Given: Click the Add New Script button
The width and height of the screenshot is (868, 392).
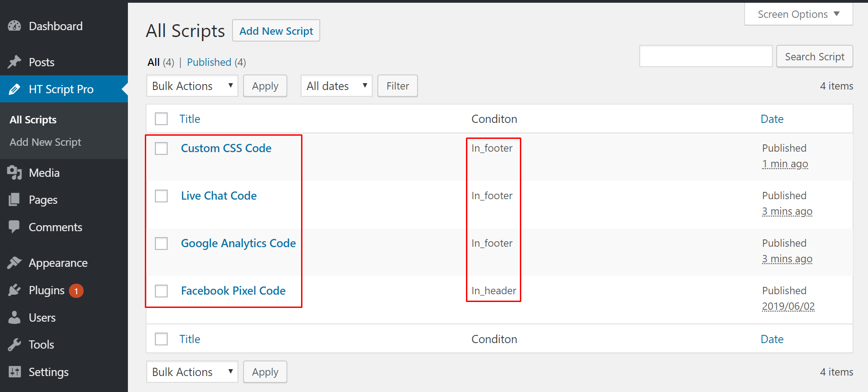Looking at the screenshot, I should tap(276, 31).
